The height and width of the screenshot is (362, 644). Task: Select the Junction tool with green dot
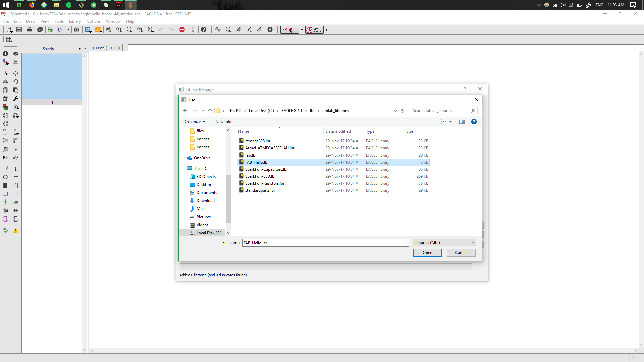click(5, 202)
